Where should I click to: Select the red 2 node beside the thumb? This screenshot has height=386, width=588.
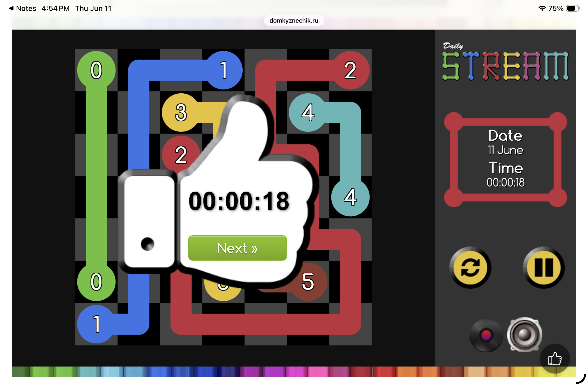point(181,155)
